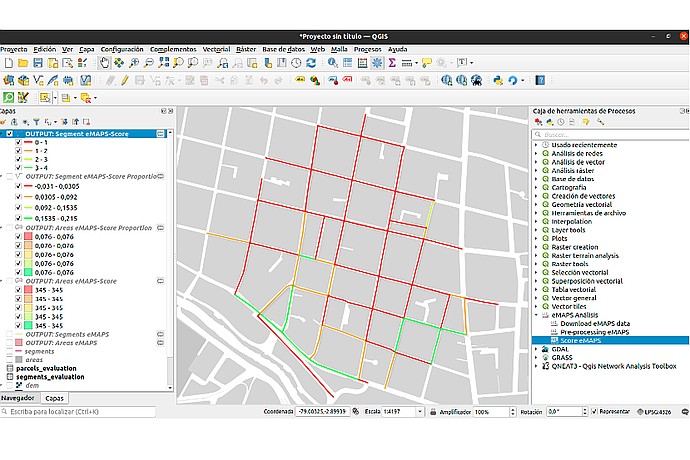The height and width of the screenshot is (460, 690).
Task: Show statistical summary with the sigma icon
Action: click(x=392, y=63)
